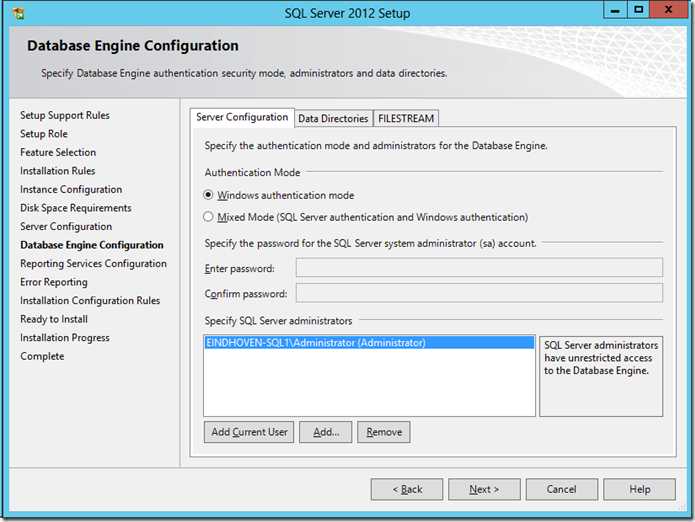695x522 pixels.
Task: Open Help for setup
Action: point(640,489)
